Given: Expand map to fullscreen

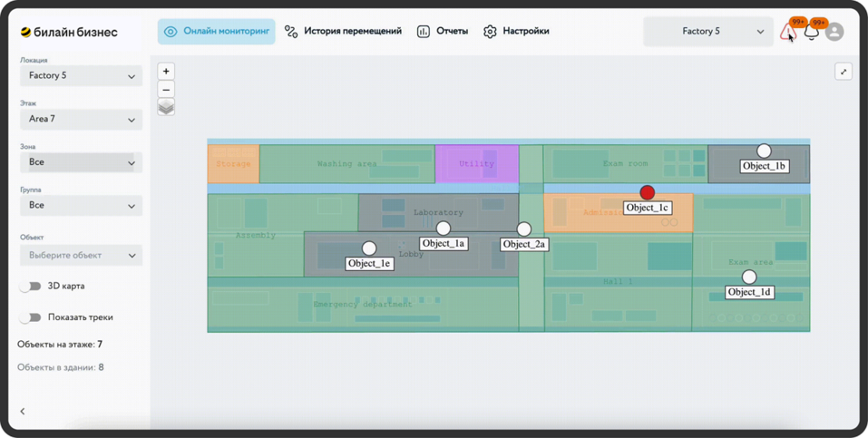Looking at the screenshot, I should 844,72.
